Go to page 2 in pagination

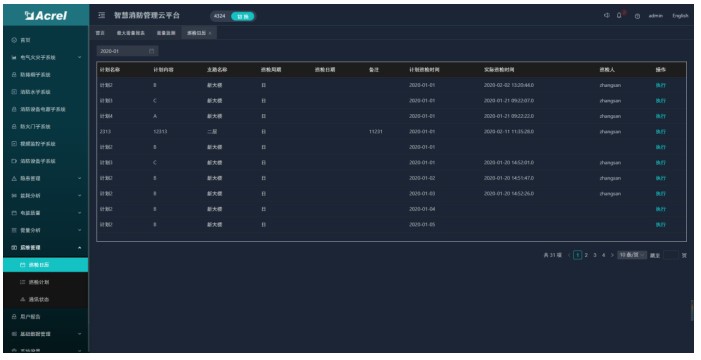point(586,255)
